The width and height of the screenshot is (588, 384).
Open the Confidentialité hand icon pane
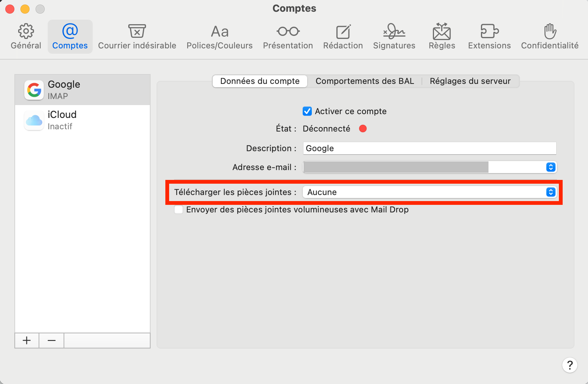tap(550, 37)
